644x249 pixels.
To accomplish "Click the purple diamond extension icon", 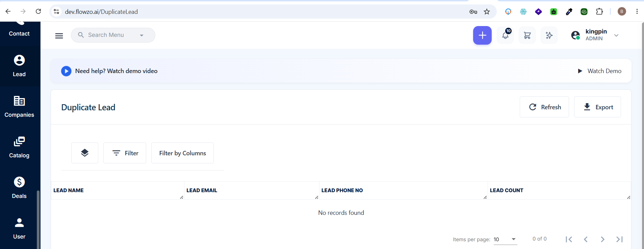I will point(539,12).
